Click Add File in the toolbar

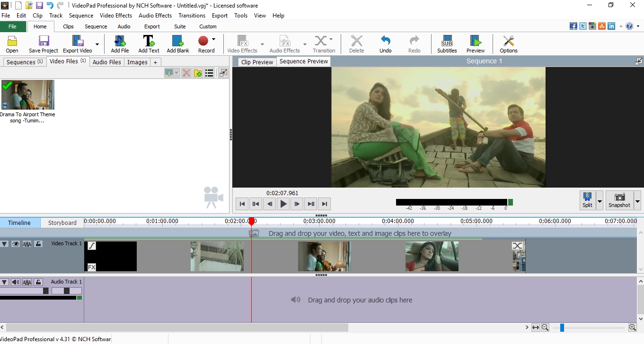coord(120,44)
